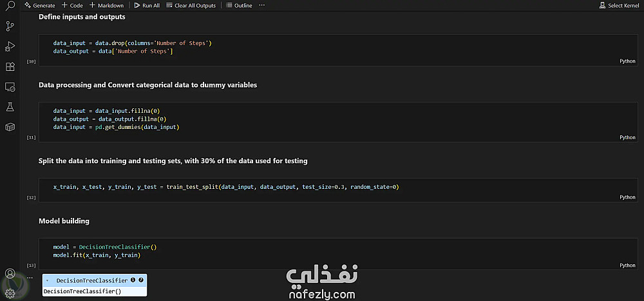Open the question mark documentation icon
644x301 pixels.
141,280
